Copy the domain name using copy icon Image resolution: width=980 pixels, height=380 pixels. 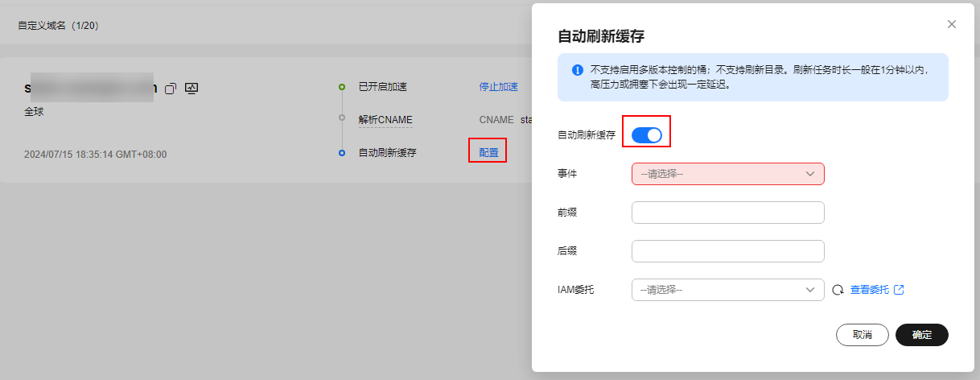[x=170, y=89]
